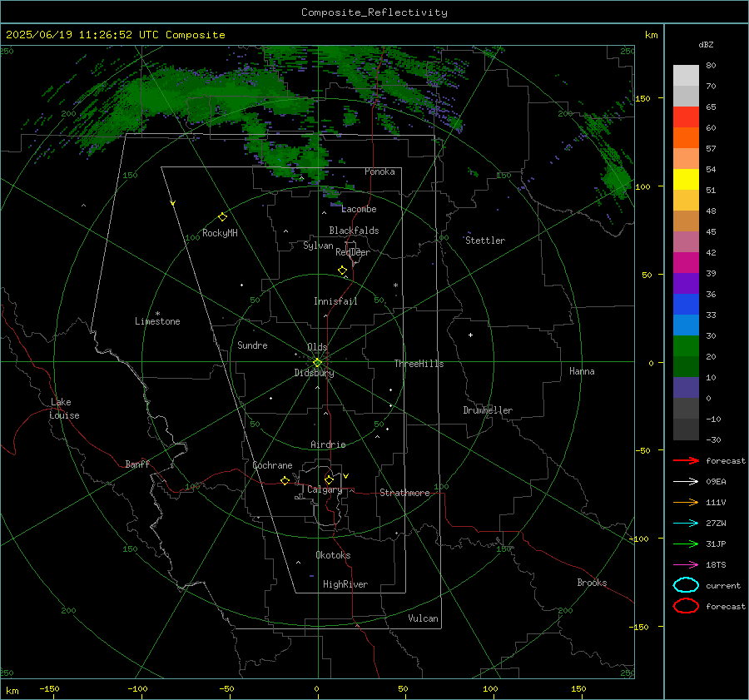Screen dimensions: 749x700
Task: Select the purple swatch in dBZ scale
Action: point(686,283)
